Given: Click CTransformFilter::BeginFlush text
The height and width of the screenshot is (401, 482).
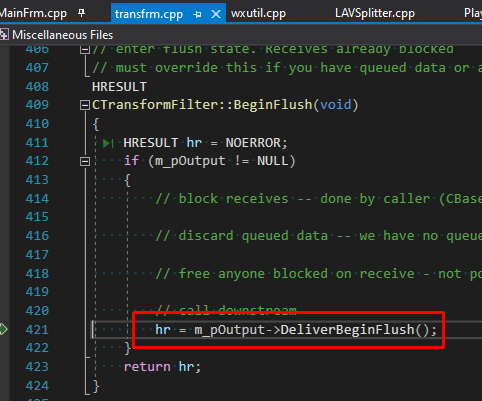Looking at the screenshot, I should click(202, 105).
